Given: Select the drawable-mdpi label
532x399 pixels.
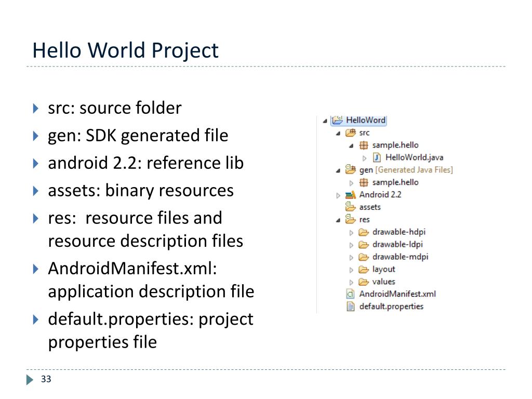Looking at the screenshot, I should click(400, 257).
